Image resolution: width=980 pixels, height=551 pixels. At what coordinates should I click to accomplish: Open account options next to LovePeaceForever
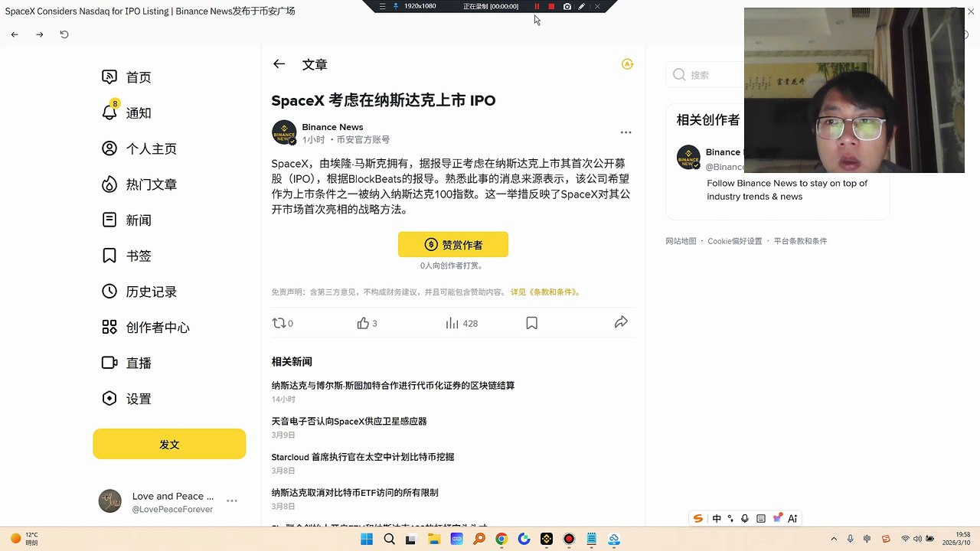point(232,500)
